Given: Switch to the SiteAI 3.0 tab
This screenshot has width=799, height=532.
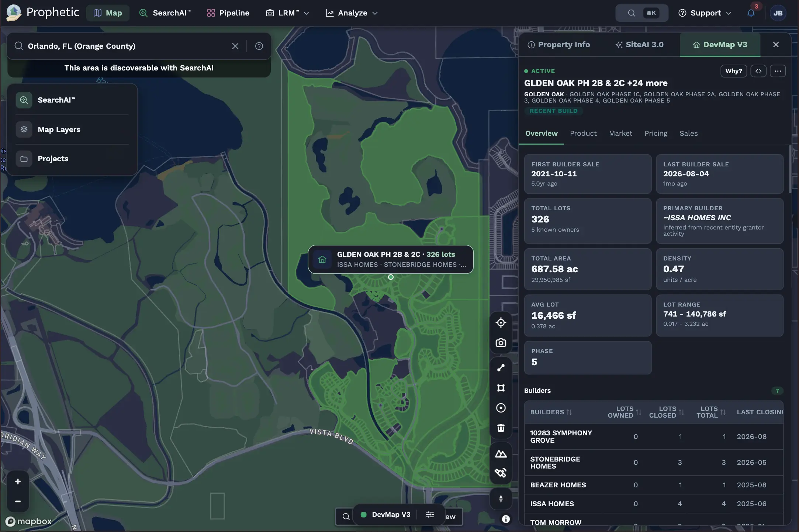Looking at the screenshot, I should click(x=640, y=45).
